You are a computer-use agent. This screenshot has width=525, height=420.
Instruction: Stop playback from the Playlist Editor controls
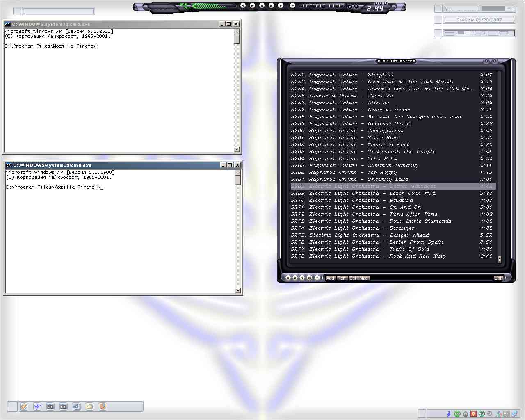[295, 278]
